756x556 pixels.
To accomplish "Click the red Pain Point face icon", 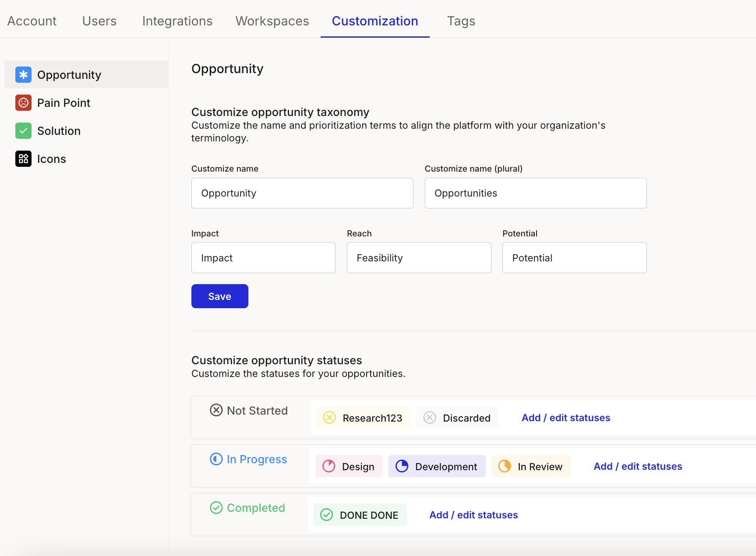I will (x=23, y=103).
